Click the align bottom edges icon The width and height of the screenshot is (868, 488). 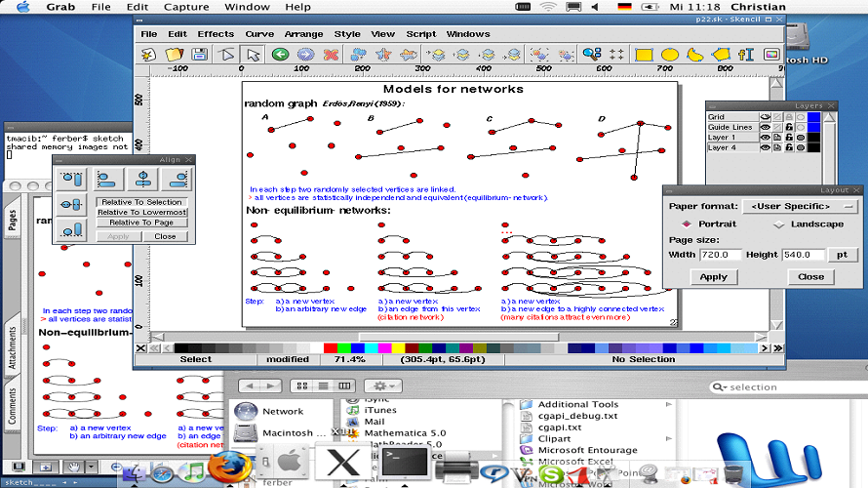pos(73,229)
